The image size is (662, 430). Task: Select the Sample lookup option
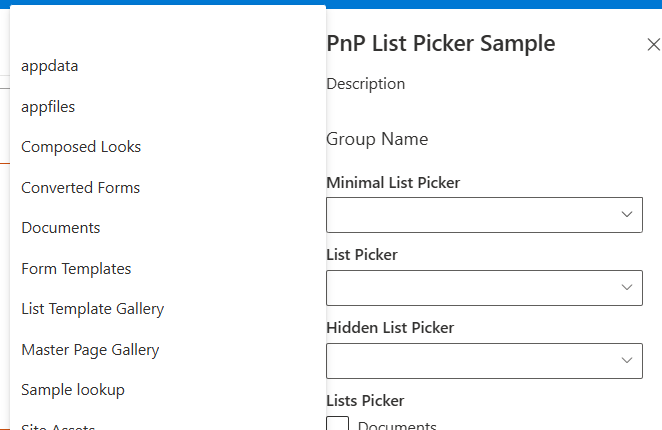pyautogui.click(x=73, y=390)
